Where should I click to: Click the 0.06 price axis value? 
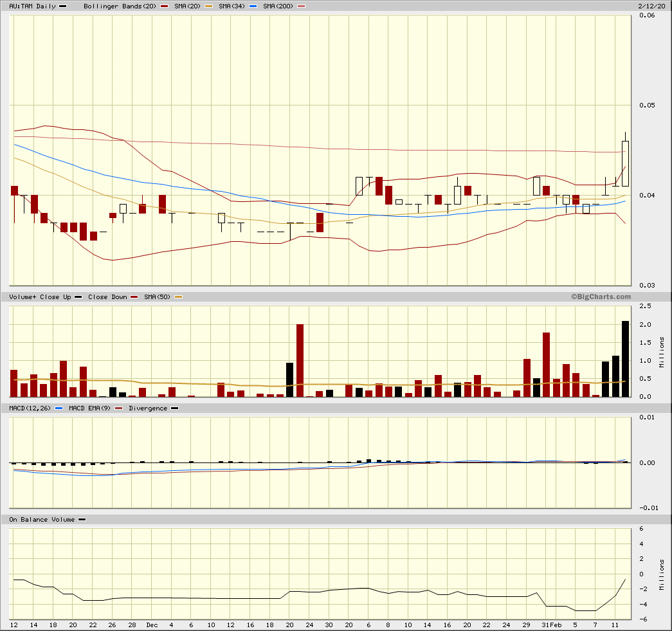[647, 15]
